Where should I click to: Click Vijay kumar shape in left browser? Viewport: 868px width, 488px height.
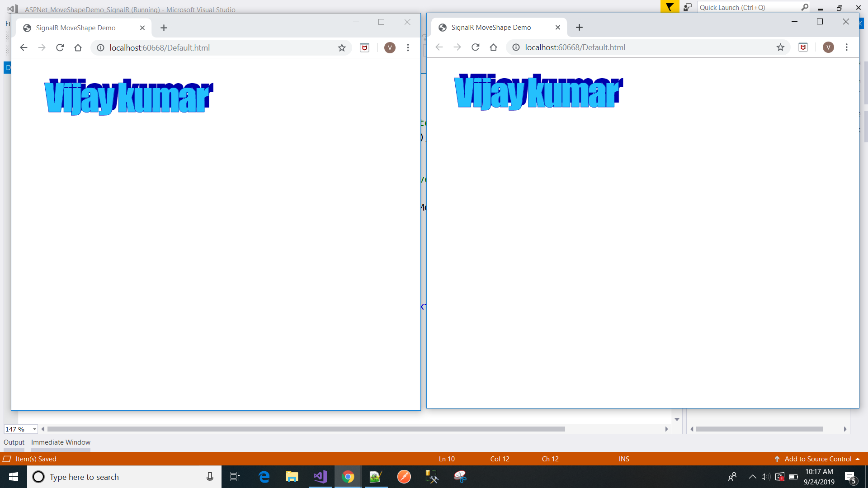pyautogui.click(x=129, y=96)
